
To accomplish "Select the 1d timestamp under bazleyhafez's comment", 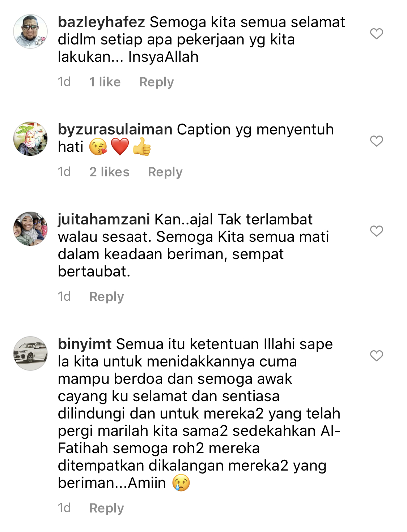I will click(64, 82).
